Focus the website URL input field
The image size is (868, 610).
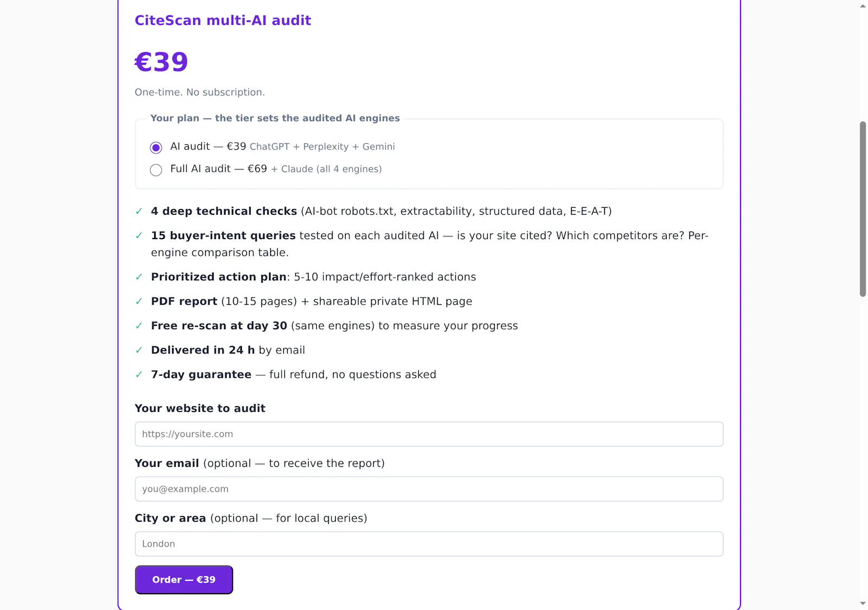(x=429, y=434)
